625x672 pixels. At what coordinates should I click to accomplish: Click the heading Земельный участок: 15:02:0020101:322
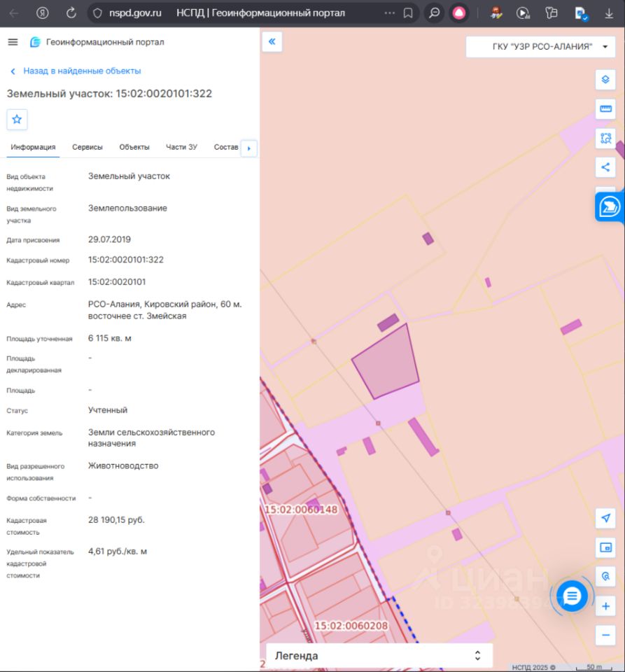(x=109, y=93)
